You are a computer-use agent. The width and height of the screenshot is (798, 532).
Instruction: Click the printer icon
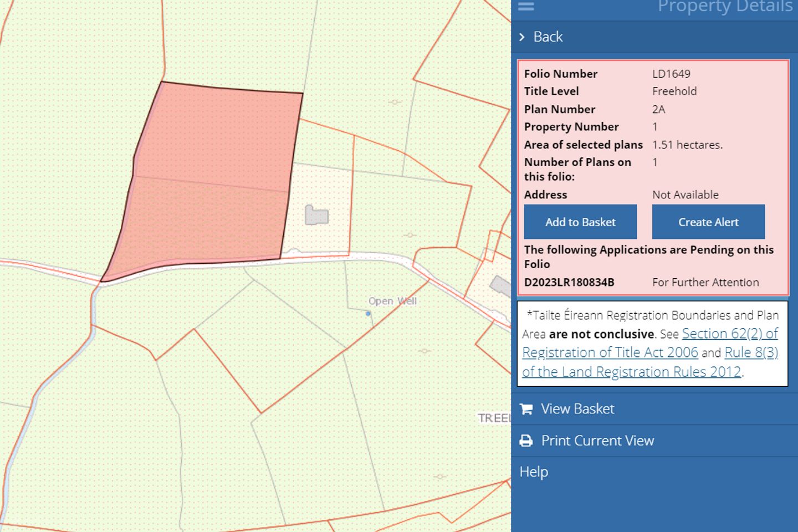[x=526, y=441]
